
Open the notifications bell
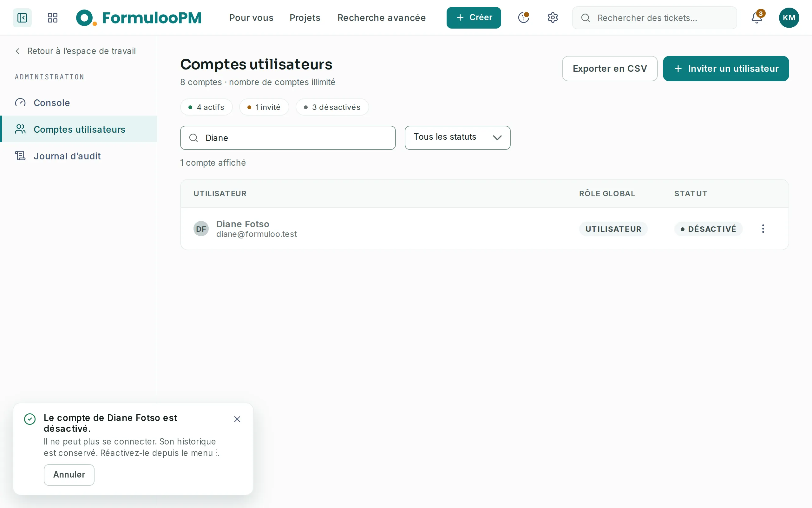tap(757, 17)
